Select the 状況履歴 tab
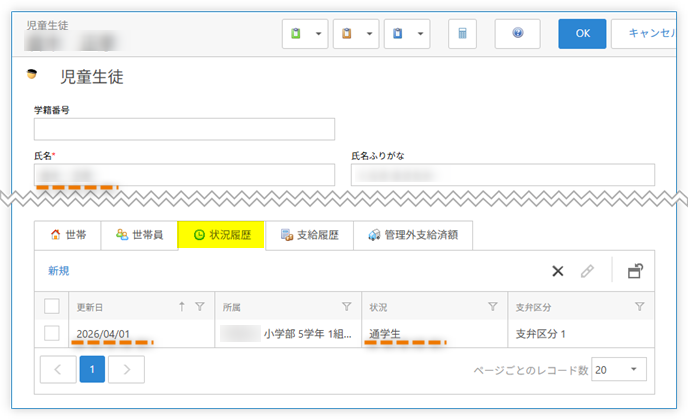The width and height of the screenshot is (688, 420). coord(221,235)
